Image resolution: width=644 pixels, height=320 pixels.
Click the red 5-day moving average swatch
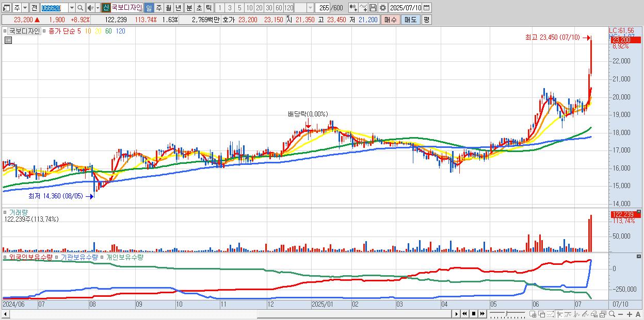tap(79, 31)
